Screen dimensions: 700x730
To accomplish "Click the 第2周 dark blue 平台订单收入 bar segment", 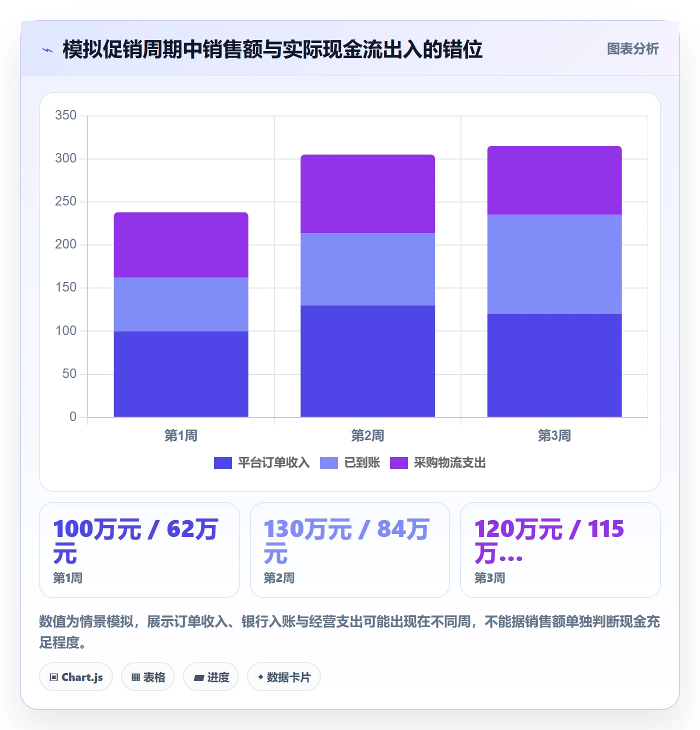I will pos(367,361).
